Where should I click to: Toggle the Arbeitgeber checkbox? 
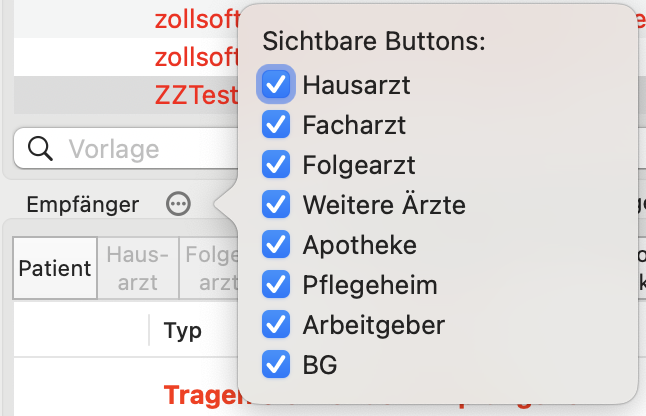click(275, 325)
